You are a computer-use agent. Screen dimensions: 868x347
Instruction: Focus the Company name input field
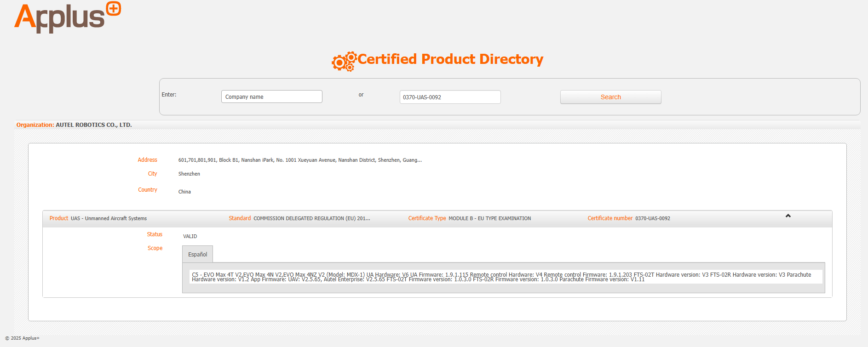point(271,97)
